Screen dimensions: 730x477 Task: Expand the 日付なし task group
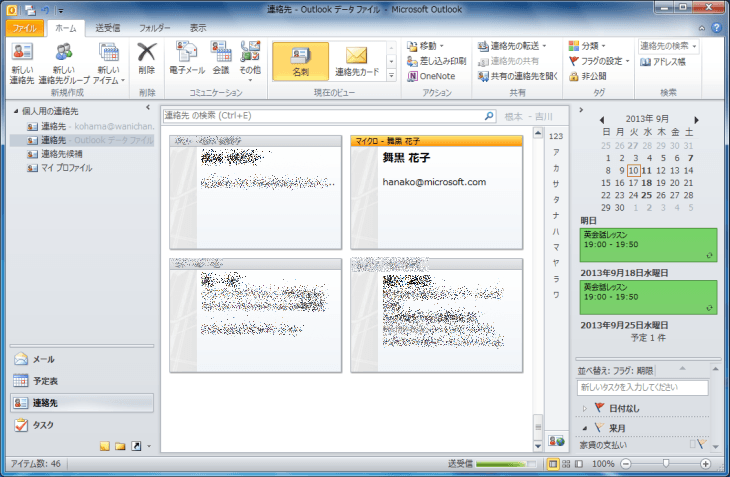coord(585,408)
